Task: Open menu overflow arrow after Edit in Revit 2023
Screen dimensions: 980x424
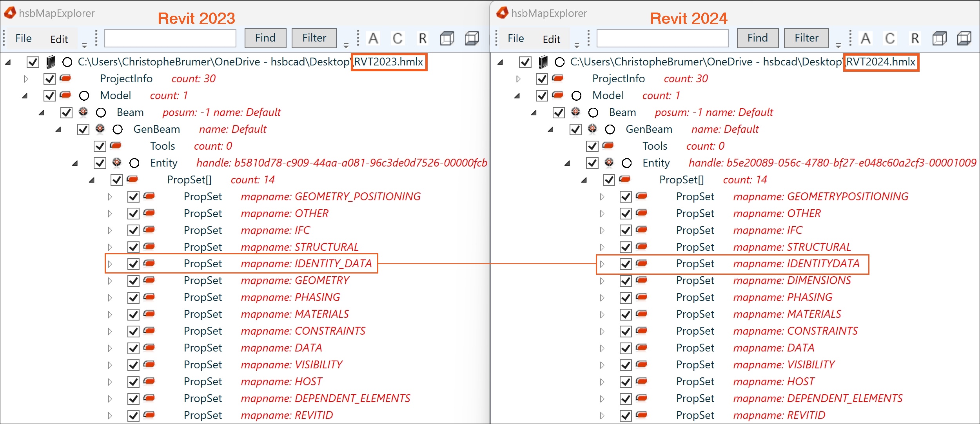Action: [x=84, y=45]
